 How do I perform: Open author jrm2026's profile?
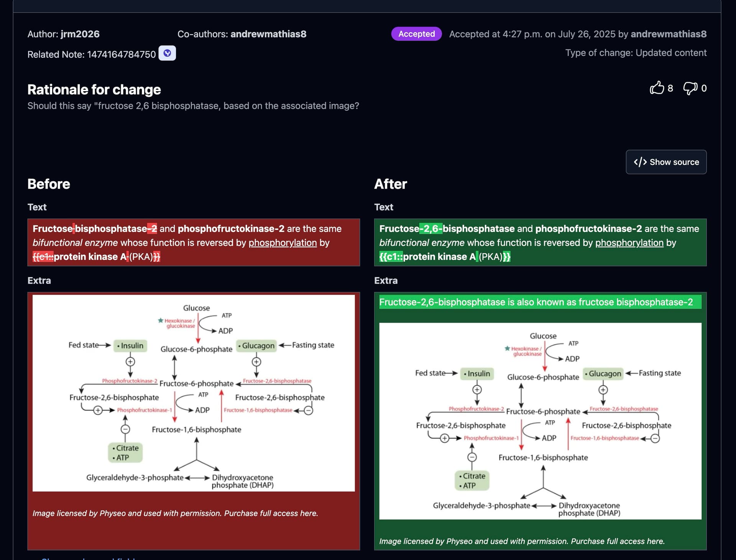(x=80, y=34)
